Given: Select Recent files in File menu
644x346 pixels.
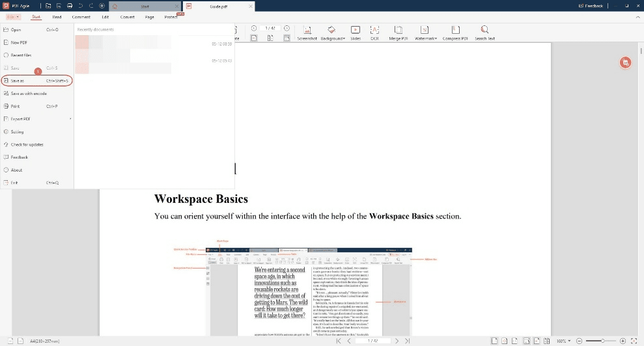Looking at the screenshot, I should point(37,55).
